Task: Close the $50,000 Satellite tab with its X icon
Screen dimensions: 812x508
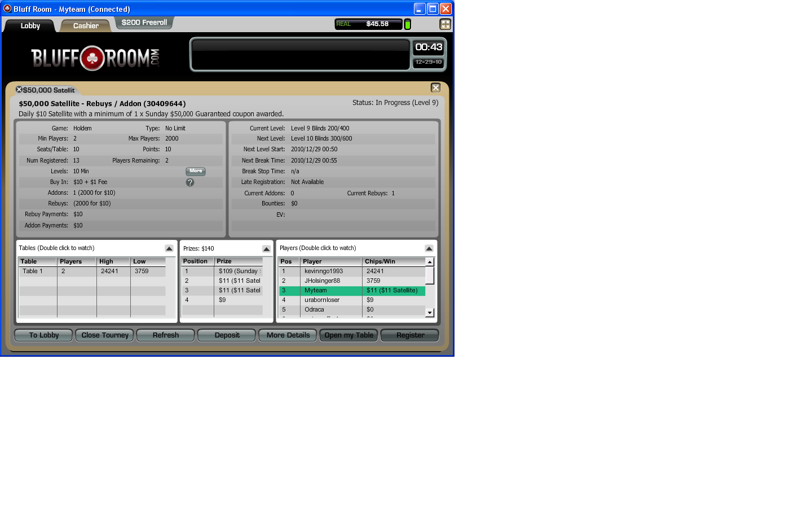Action: tap(19, 90)
